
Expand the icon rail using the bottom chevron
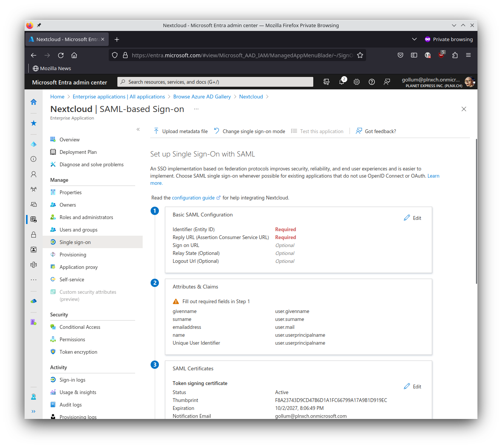33,411
